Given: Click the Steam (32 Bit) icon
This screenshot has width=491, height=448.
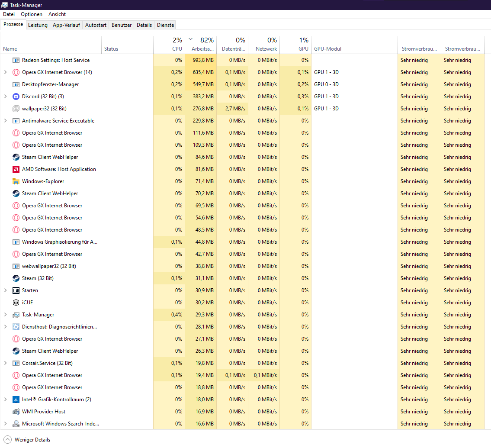Looking at the screenshot, I should (16, 278).
